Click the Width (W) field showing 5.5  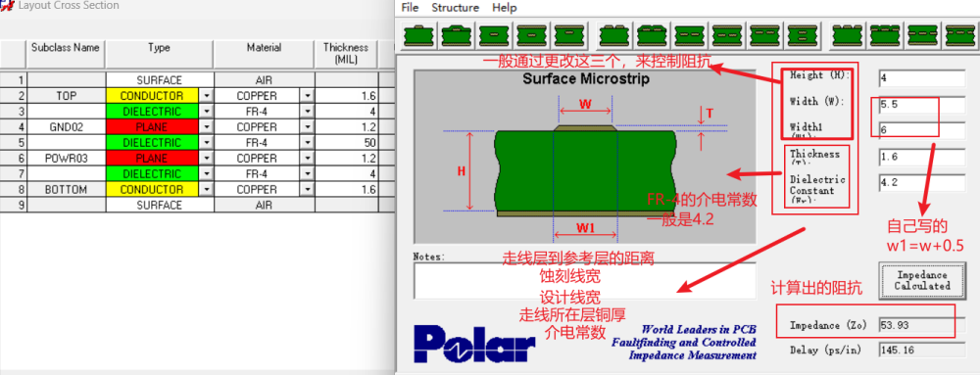click(x=922, y=105)
